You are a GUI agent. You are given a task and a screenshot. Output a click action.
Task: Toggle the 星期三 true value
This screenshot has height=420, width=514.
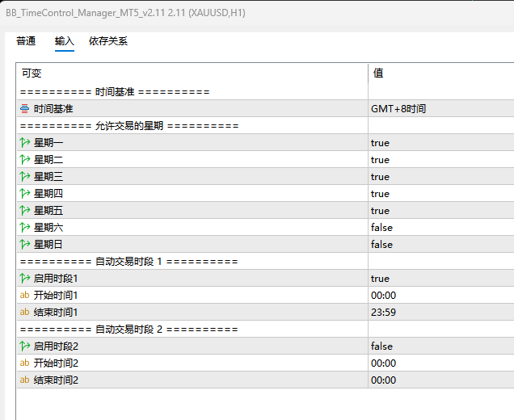(380, 177)
